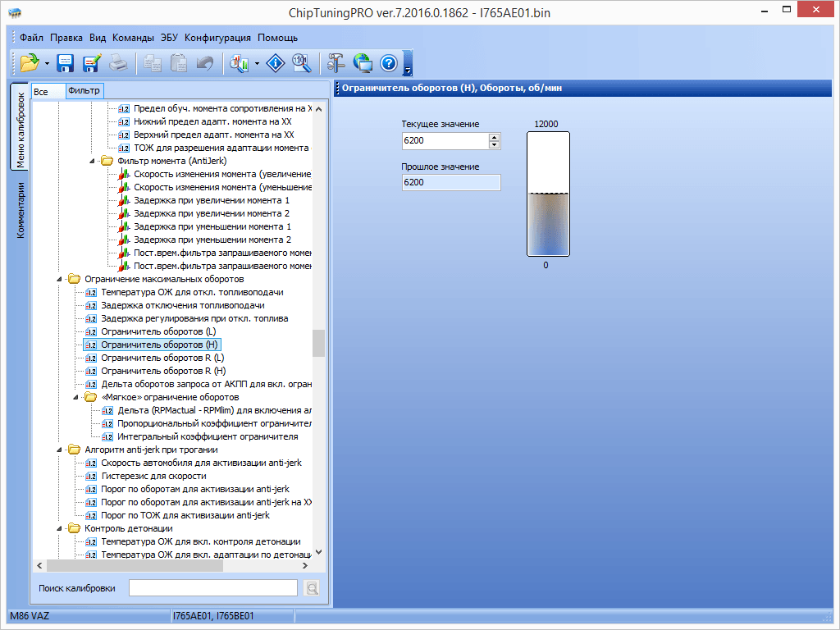
Task: Open dropdown arrow next to chart icon
Action: tap(258, 63)
